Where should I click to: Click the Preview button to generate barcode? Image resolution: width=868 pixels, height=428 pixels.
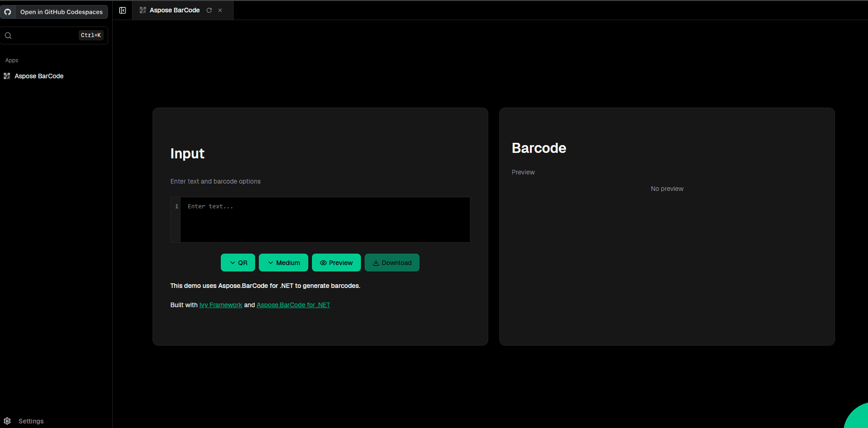pyautogui.click(x=336, y=262)
